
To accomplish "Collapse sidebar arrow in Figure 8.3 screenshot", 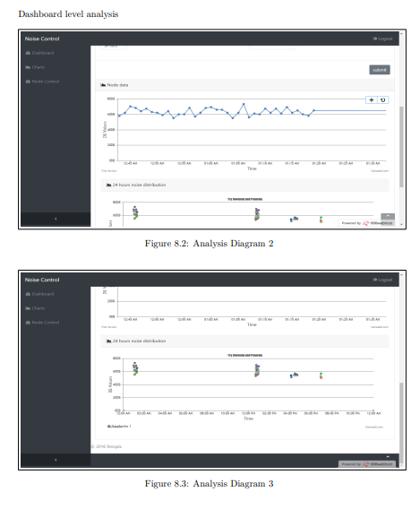I will (x=56, y=460).
